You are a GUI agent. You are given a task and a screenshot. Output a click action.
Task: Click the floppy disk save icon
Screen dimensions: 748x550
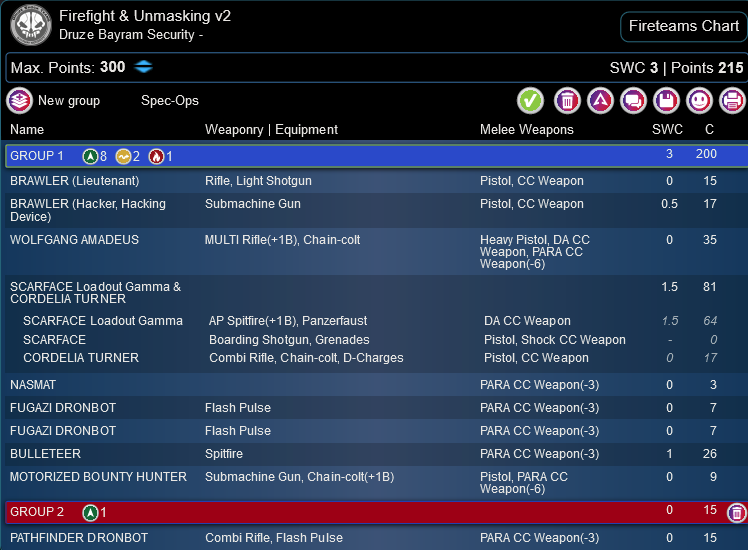666,101
